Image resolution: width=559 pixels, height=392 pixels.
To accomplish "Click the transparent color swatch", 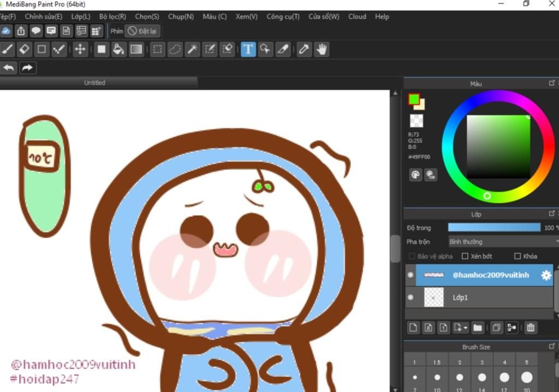I will pyautogui.click(x=417, y=121).
